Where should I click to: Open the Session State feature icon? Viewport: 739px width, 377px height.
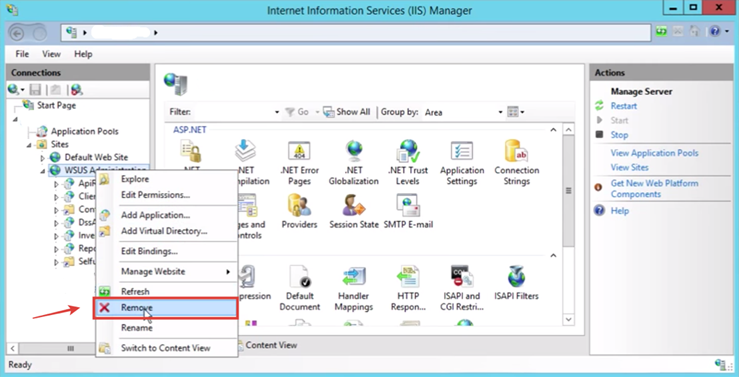354,205
